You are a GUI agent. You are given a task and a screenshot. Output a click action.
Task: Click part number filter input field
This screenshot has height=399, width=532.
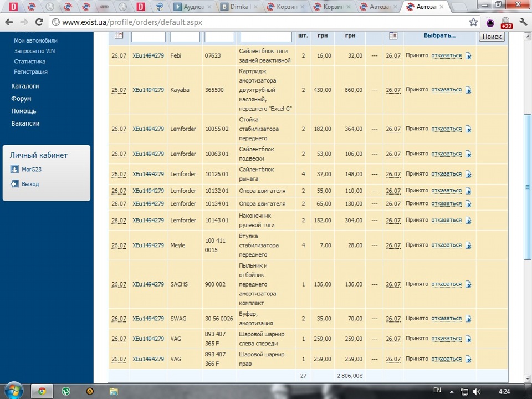pos(219,36)
